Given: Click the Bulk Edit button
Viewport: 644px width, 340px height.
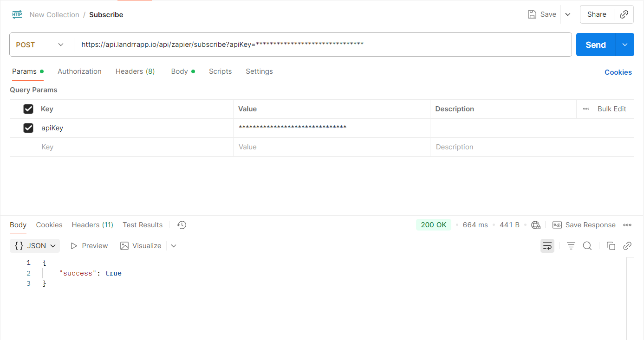Looking at the screenshot, I should tap(611, 109).
